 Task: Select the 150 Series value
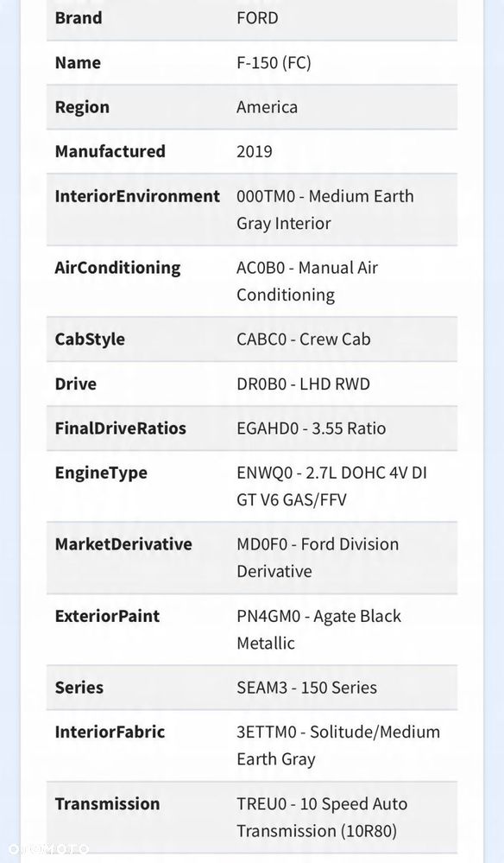pyautogui.click(x=306, y=688)
